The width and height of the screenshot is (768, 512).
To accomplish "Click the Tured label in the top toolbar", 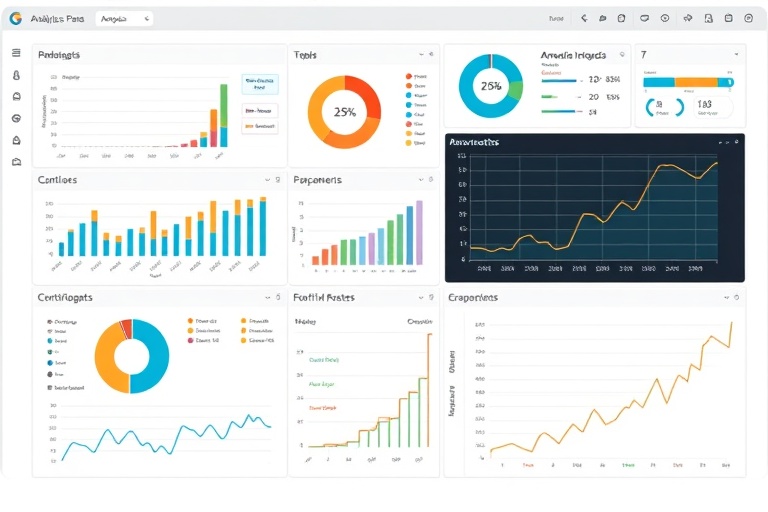I will click(x=556, y=18).
